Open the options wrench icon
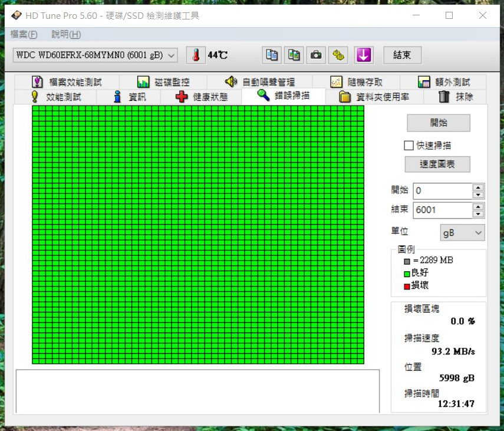Viewport: 504px width, 431px height. (x=338, y=55)
